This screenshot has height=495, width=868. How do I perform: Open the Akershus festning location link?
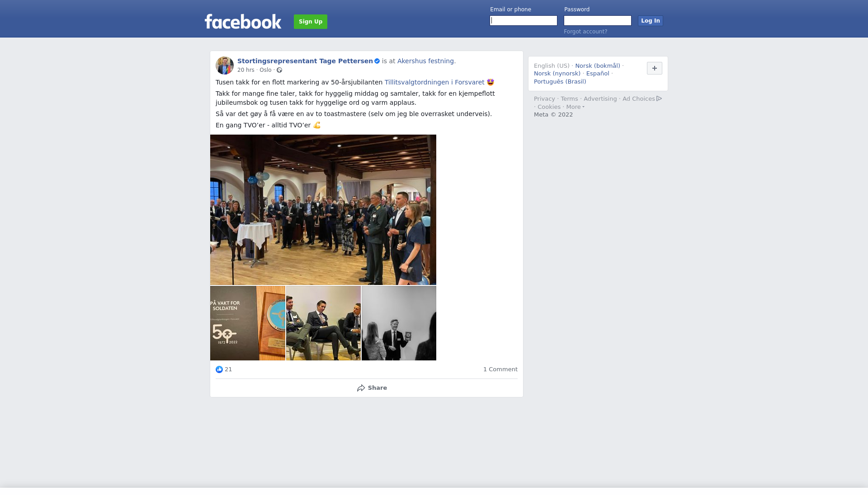click(425, 61)
